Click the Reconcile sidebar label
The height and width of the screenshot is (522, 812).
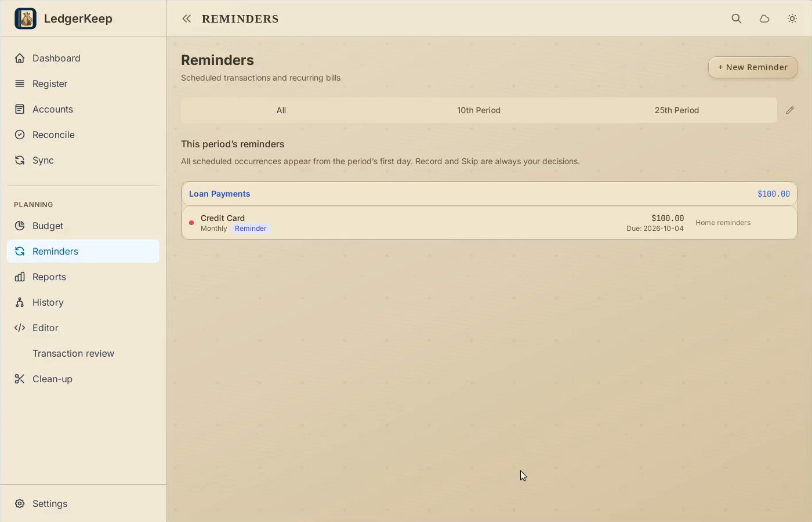[53, 135]
